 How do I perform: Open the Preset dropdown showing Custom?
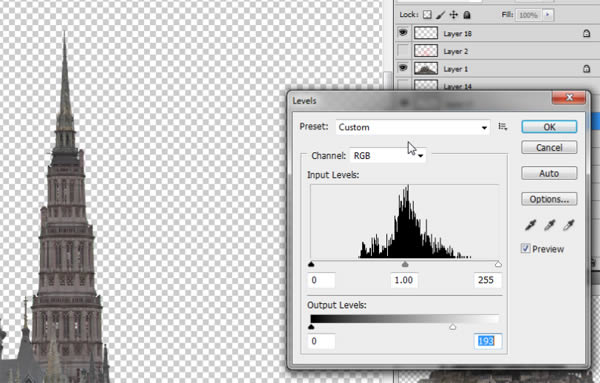pyautogui.click(x=412, y=127)
